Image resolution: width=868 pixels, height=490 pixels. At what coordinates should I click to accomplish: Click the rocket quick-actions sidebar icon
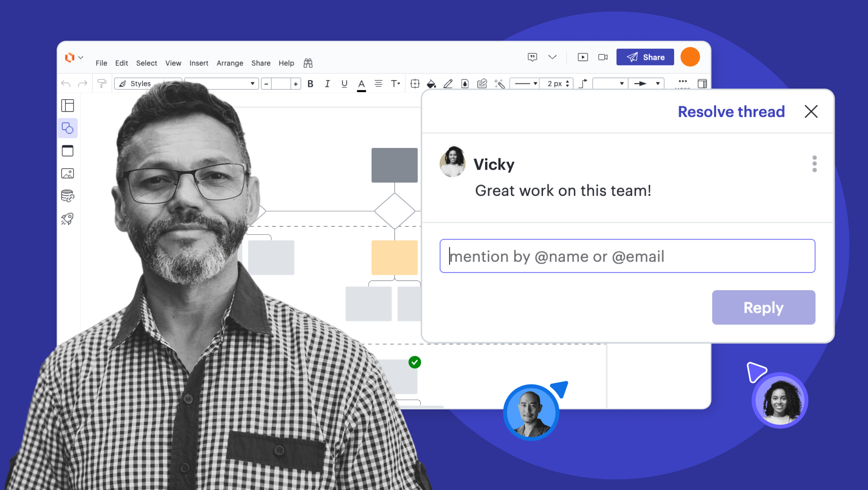click(67, 218)
